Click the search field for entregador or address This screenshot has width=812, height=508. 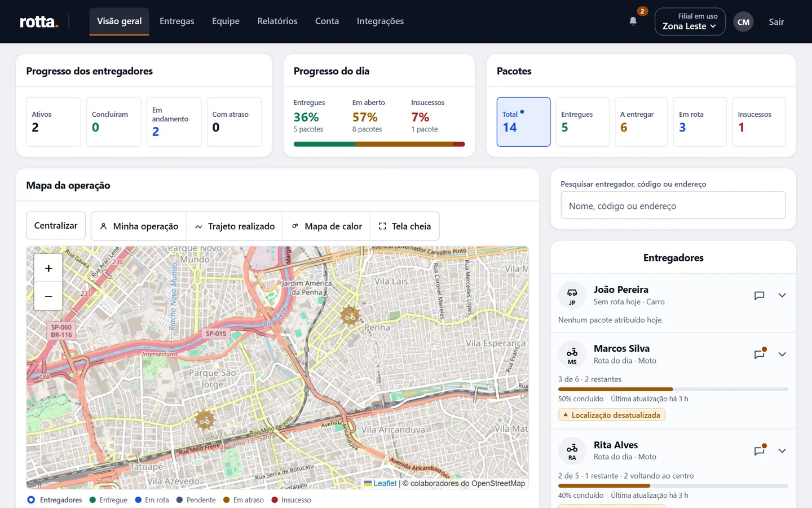(x=673, y=205)
